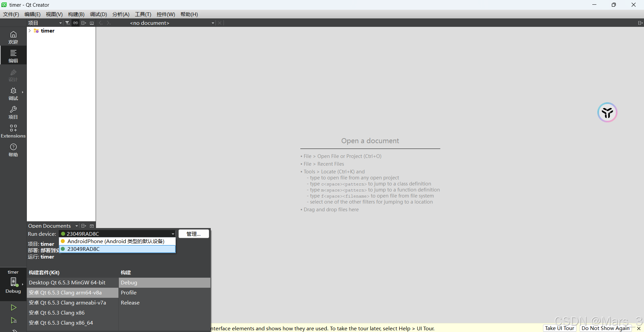Select 安卓 Qt 6.5.3 Clang x86 kit
This screenshot has width=644, height=332.
tap(72, 313)
